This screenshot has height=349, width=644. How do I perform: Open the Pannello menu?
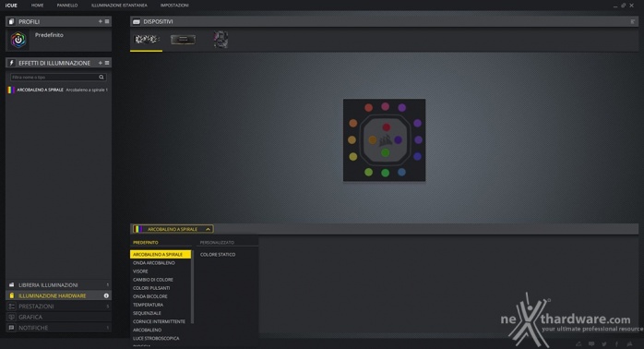(67, 6)
